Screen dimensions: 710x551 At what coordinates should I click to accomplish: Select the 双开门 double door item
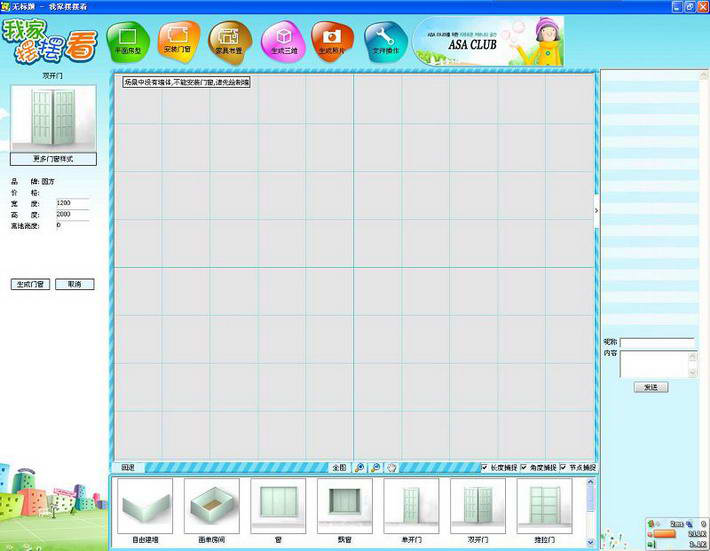coord(478,511)
